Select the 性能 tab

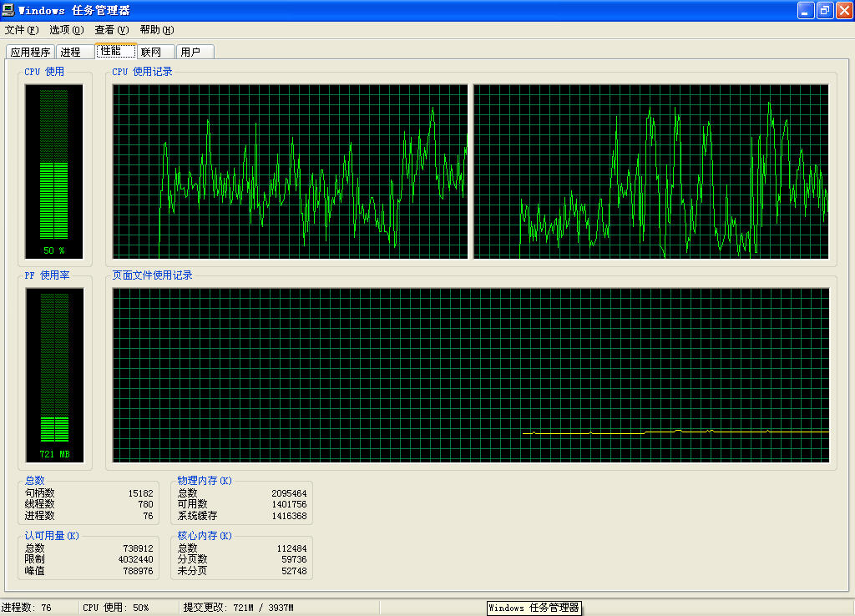tap(112, 51)
